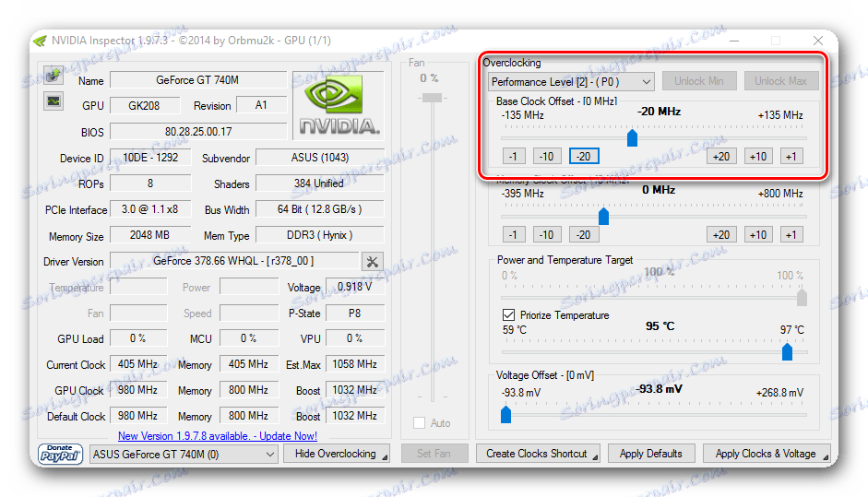Click the Mem Type value DDR3 ( Hynix )

click(320, 235)
